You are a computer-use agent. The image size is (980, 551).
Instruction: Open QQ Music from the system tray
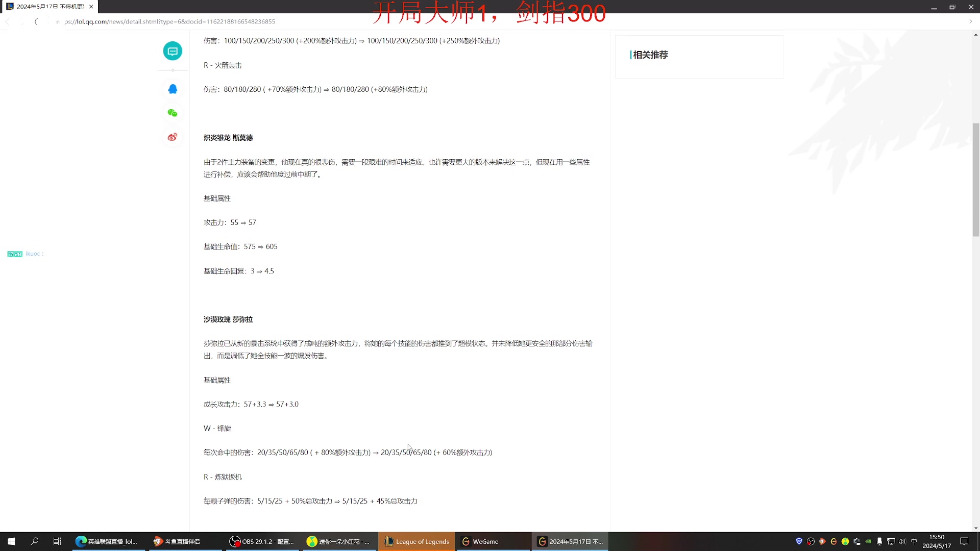coord(846,541)
